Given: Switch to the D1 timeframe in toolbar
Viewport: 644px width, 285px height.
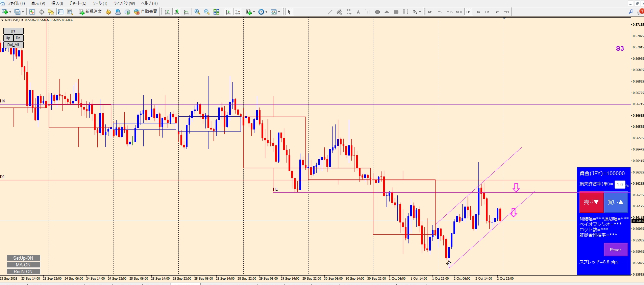Looking at the screenshot, I should click(487, 12).
